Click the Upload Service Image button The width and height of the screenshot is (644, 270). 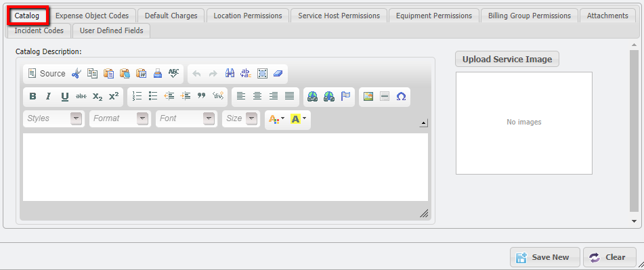(507, 59)
